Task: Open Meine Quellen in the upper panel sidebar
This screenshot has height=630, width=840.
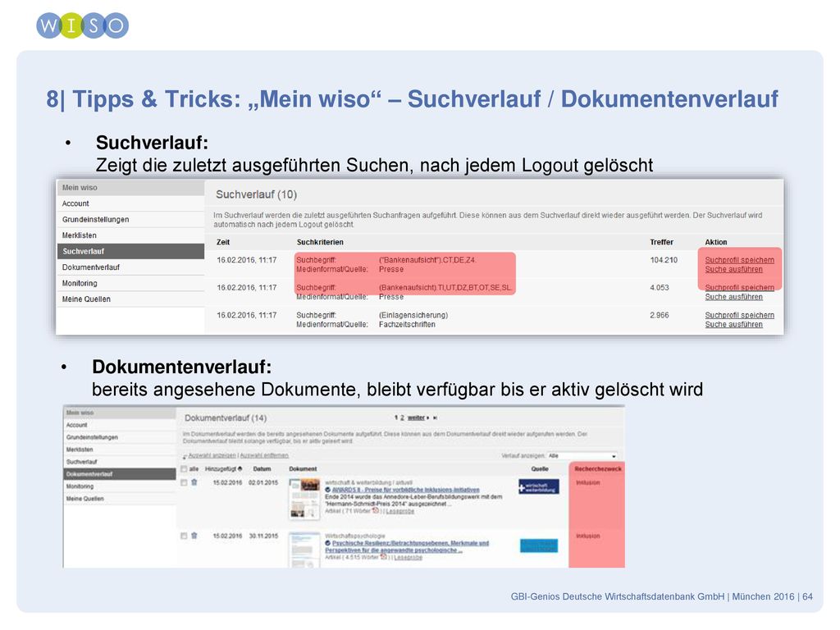Action: coord(85,299)
